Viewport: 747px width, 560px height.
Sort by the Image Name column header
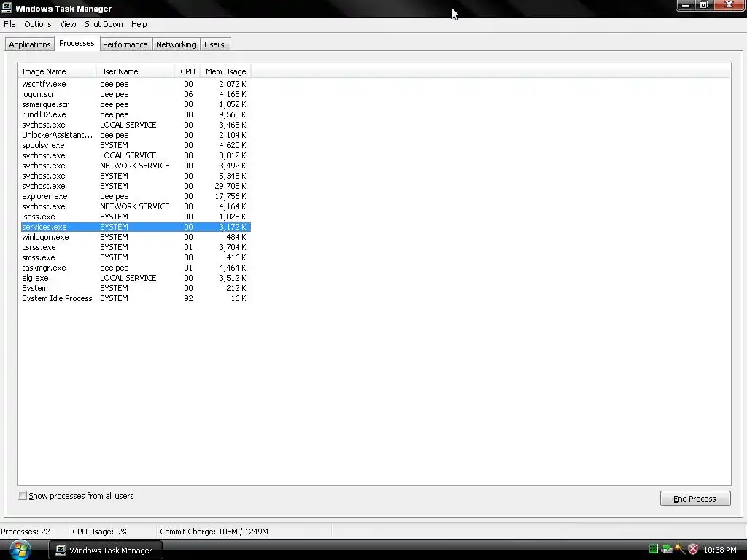point(57,71)
